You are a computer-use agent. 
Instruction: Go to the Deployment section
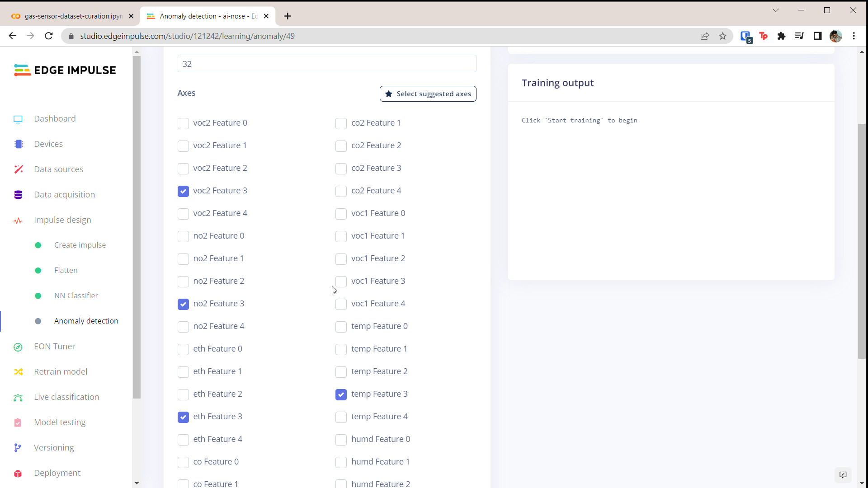tap(57, 473)
